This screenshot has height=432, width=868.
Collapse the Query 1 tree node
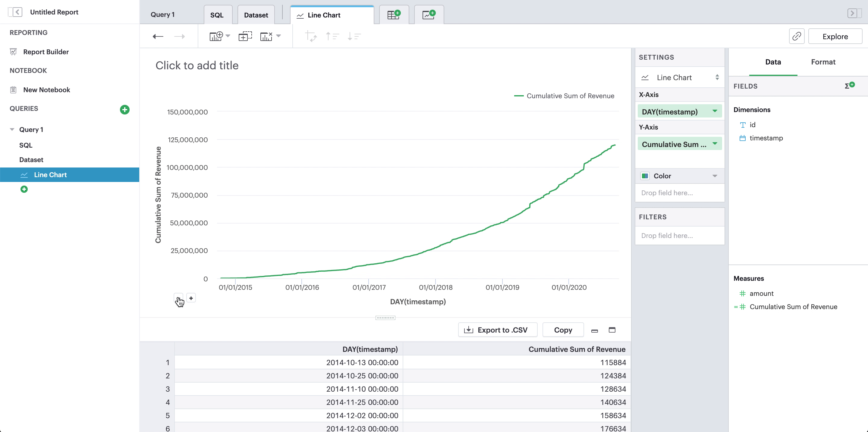coord(12,130)
